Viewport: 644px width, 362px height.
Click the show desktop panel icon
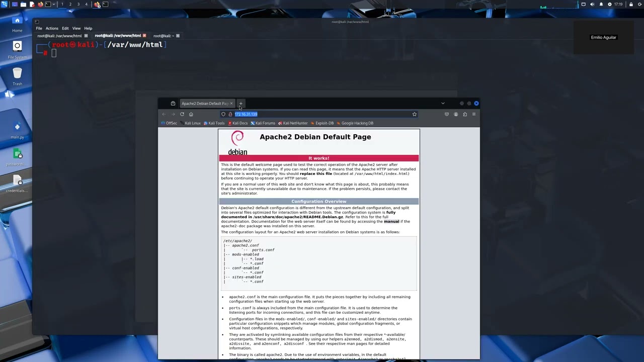pos(15,4)
